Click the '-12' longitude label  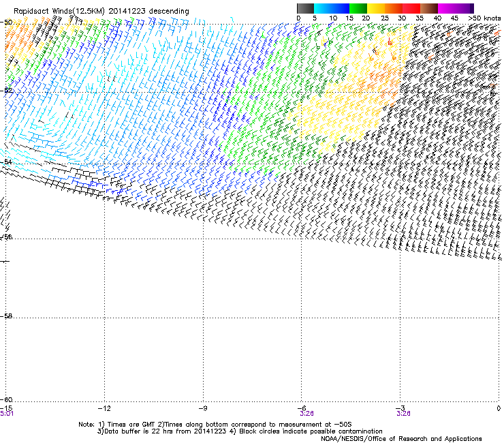pyautogui.click(x=104, y=408)
